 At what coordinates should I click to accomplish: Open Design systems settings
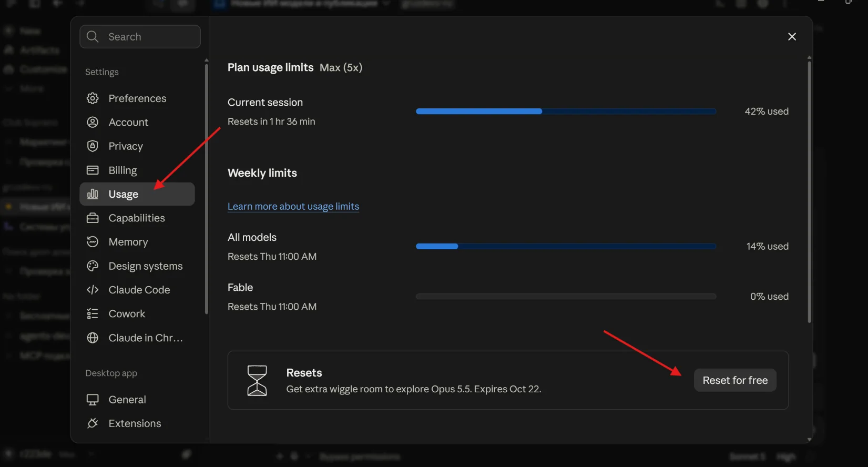click(137, 266)
